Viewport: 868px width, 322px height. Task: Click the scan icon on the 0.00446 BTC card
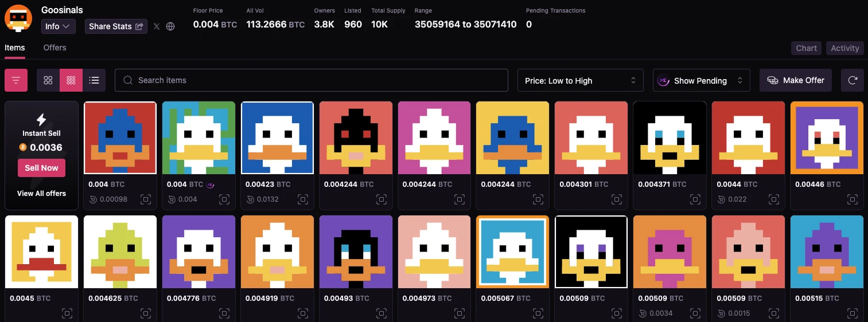click(851, 199)
